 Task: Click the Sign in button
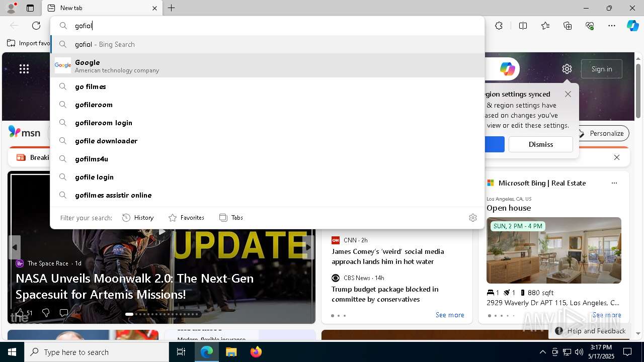pos(602,69)
